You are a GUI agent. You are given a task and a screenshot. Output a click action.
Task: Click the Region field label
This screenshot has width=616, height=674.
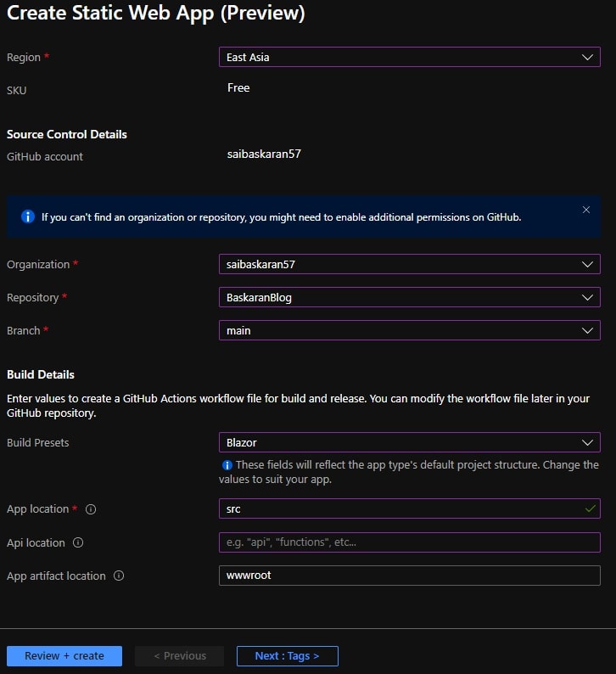[x=24, y=57]
